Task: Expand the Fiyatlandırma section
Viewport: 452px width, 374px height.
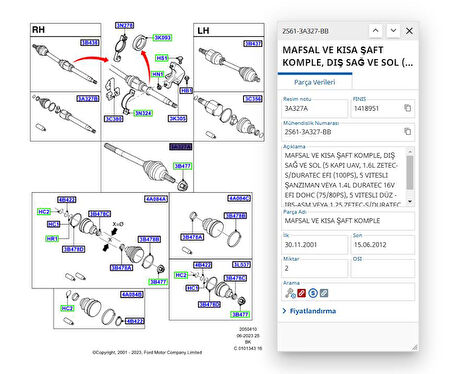Action: pos(309,311)
